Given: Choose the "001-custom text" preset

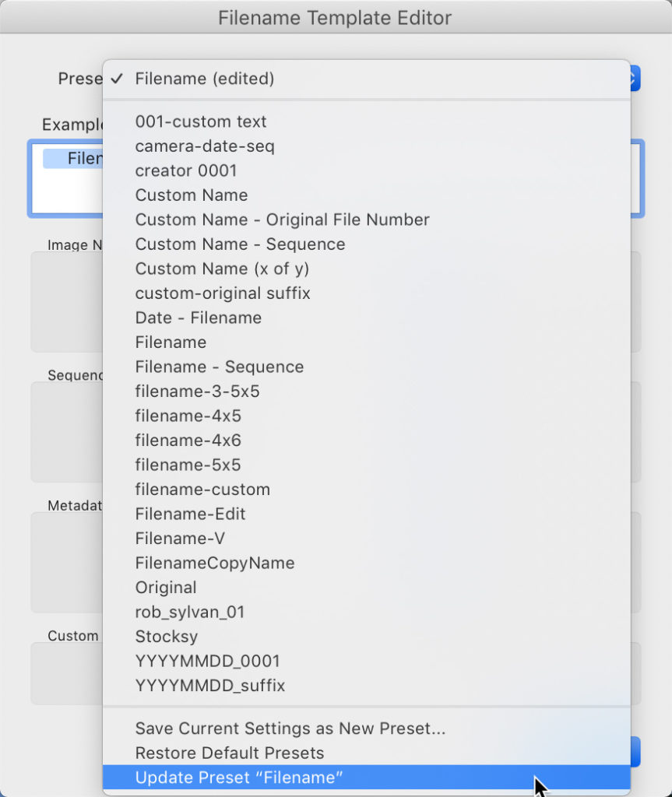Looking at the screenshot, I should pos(201,121).
